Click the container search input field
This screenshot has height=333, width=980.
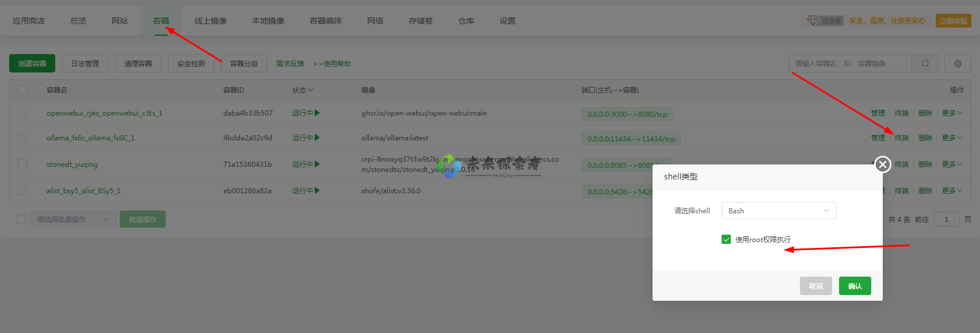pyautogui.click(x=849, y=64)
